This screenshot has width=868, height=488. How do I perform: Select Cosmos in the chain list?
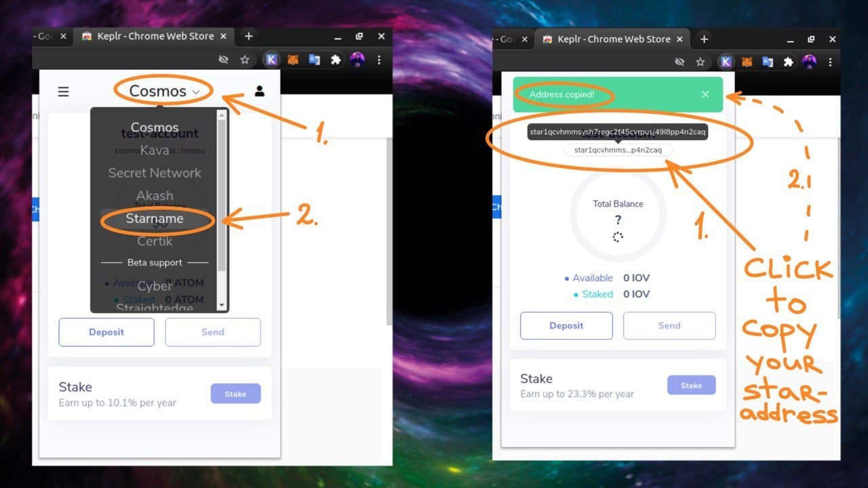pyautogui.click(x=155, y=127)
